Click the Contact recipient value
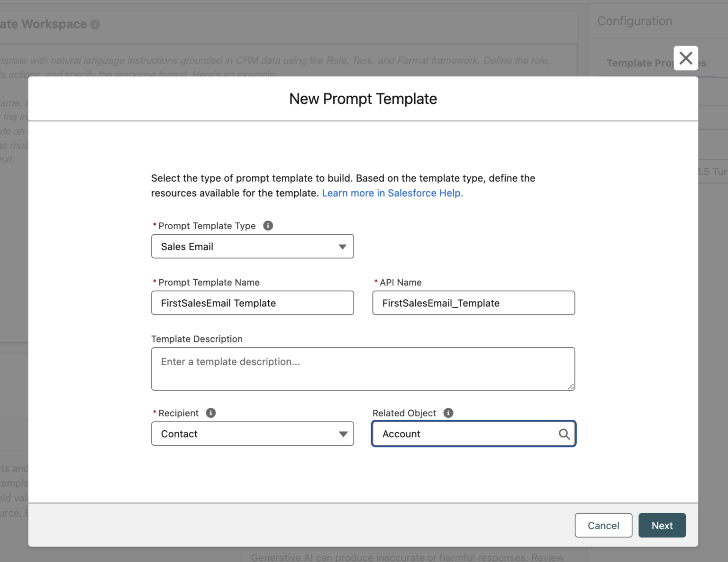This screenshot has height=562, width=728. pos(179,433)
